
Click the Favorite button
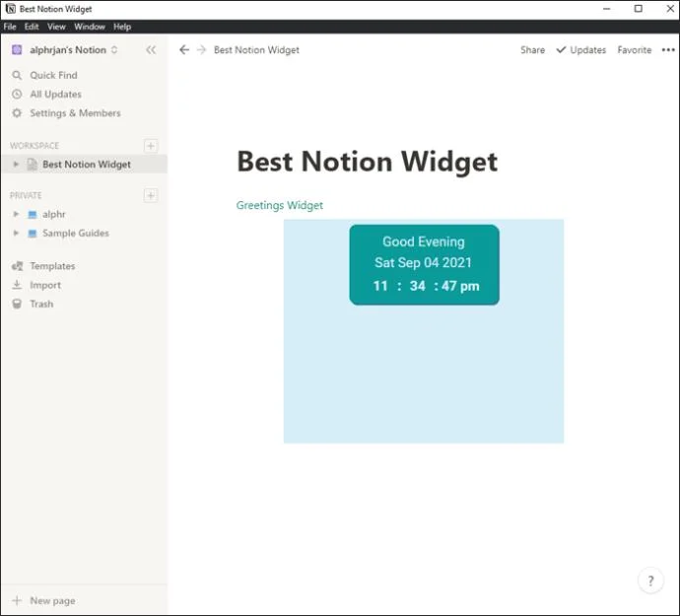point(635,50)
